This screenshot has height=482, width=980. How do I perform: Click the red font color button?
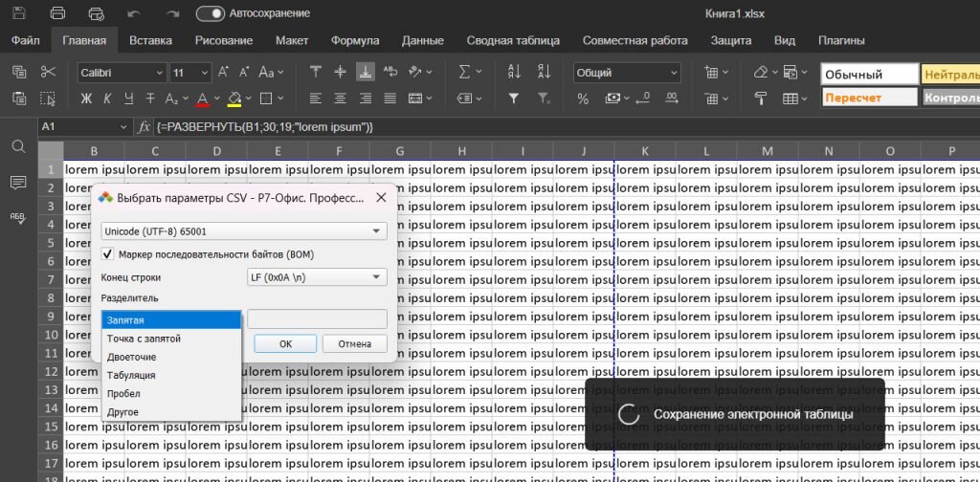pyautogui.click(x=203, y=99)
